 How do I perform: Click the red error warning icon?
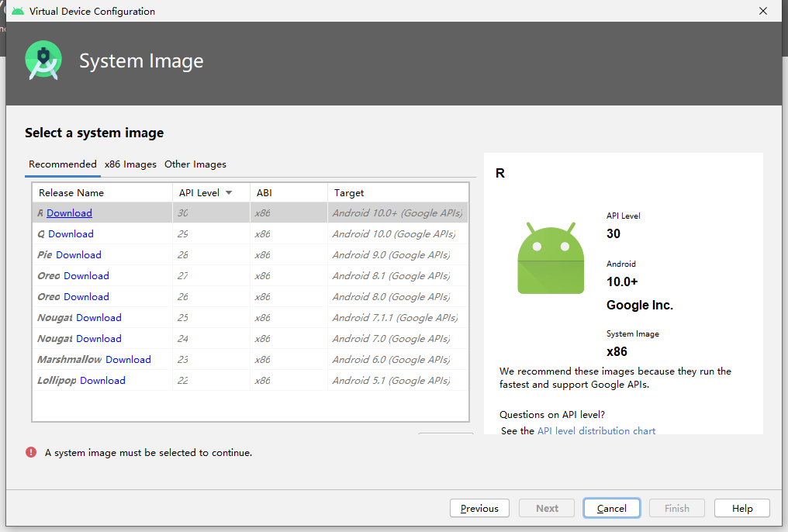point(31,452)
